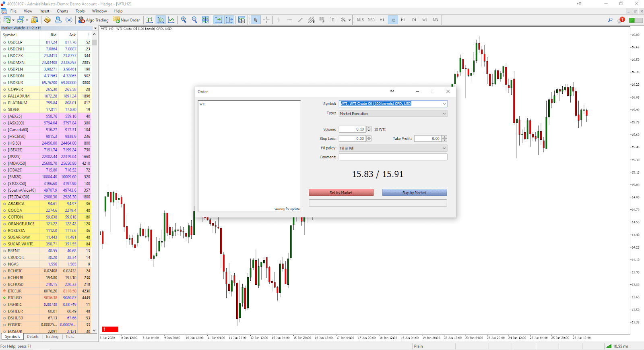Toggle the Market Watch icon with dollar sign
644x350 pixels.
click(x=35, y=20)
